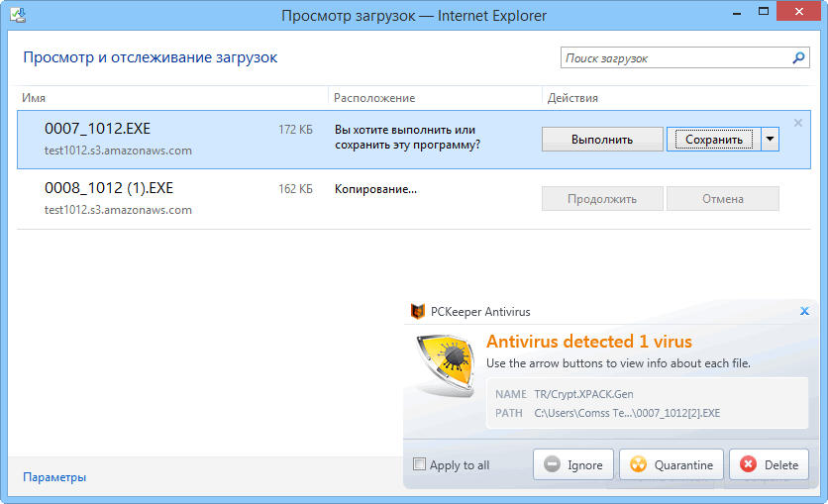This screenshot has height=504, width=828.
Task: Ignore the detected virus
Action: pos(573,464)
